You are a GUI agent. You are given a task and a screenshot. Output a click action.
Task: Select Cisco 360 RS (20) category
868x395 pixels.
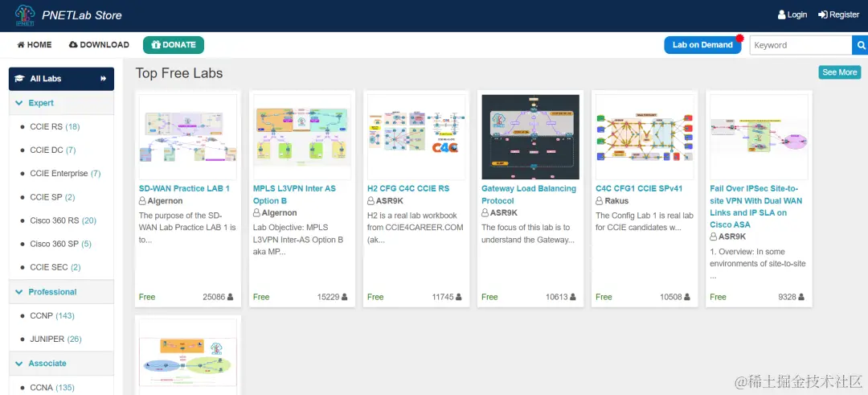coord(63,220)
